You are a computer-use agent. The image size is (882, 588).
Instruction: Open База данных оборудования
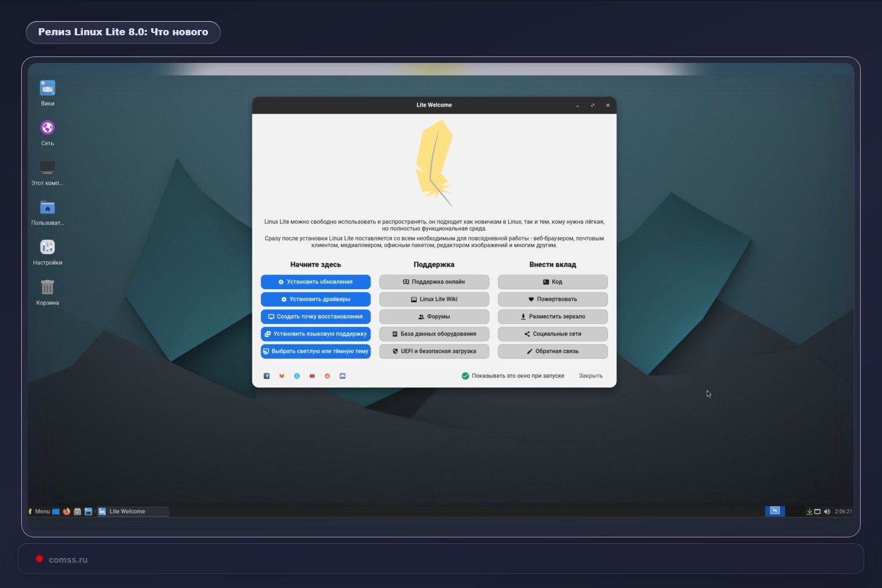[434, 334]
